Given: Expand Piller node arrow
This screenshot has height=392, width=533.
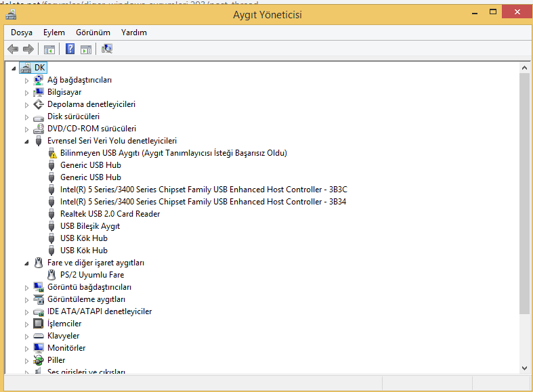Looking at the screenshot, I should (x=26, y=361).
